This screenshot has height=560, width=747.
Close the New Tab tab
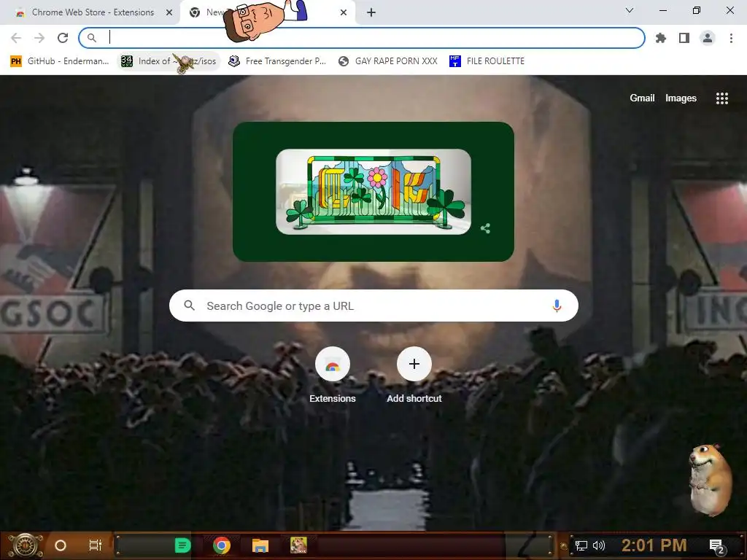tap(344, 12)
